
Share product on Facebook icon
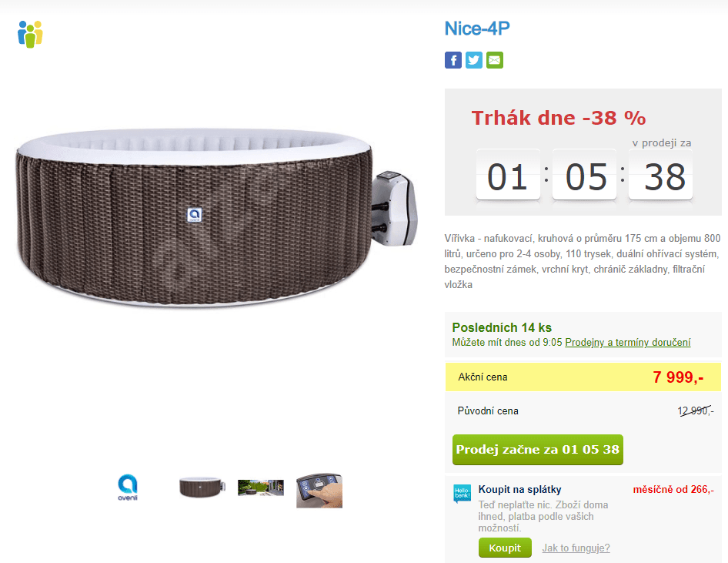click(453, 60)
